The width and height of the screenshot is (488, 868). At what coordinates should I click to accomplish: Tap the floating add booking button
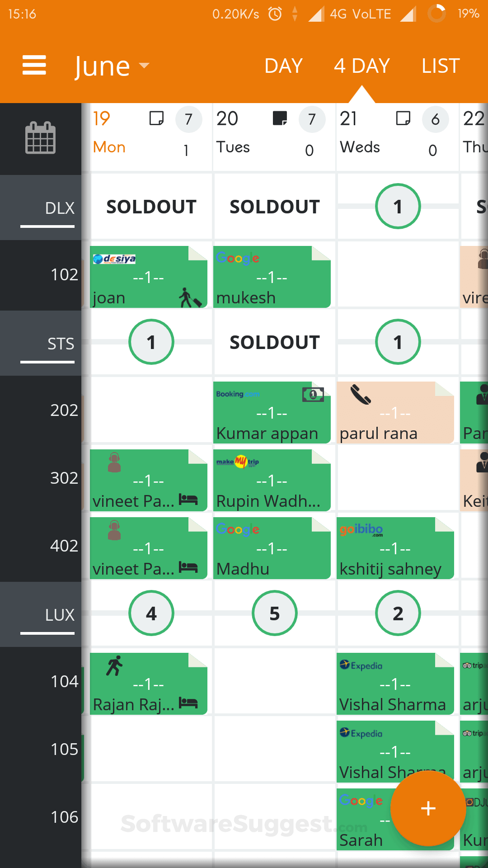coord(428,808)
